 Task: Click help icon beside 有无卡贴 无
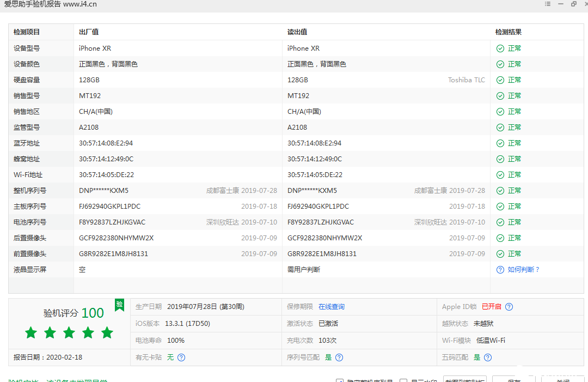tap(181, 357)
